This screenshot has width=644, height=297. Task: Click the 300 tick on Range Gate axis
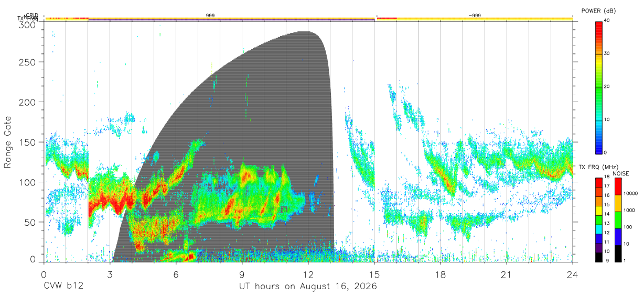pyautogui.click(x=28, y=25)
